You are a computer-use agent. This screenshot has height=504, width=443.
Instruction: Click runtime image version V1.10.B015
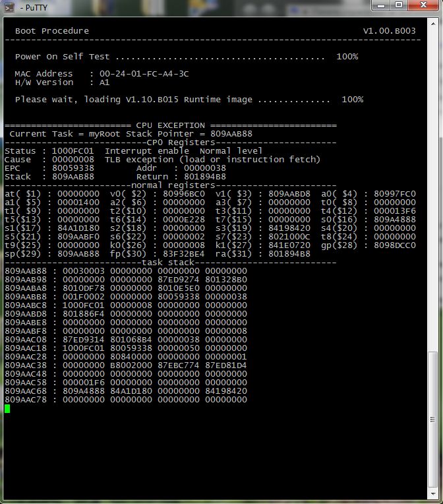[152, 100]
